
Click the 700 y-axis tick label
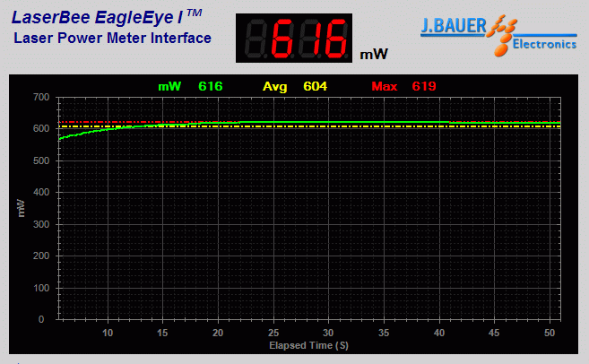pos(41,98)
